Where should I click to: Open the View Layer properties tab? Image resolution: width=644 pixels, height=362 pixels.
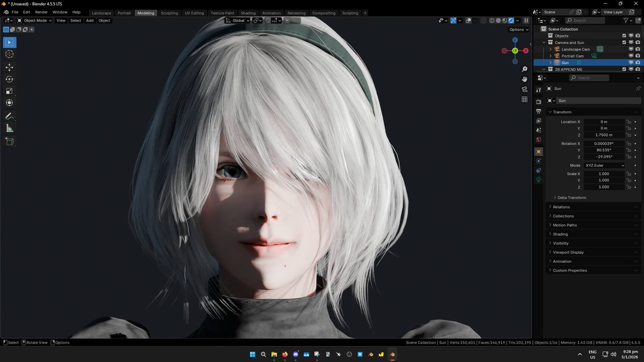538,121
